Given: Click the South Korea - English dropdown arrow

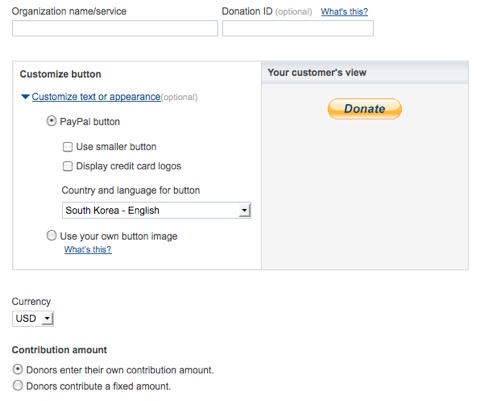Looking at the screenshot, I should [244, 210].
